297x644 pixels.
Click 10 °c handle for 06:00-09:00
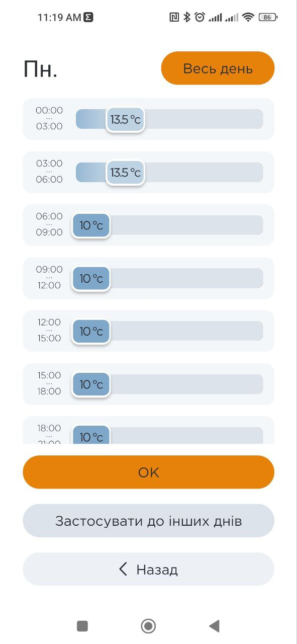[x=91, y=225]
